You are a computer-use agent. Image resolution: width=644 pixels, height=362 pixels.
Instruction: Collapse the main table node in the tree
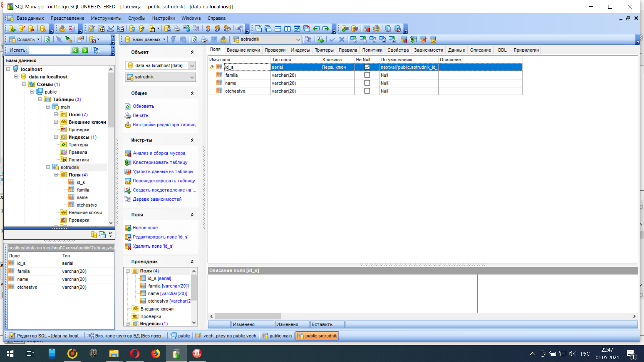click(x=48, y=107)
